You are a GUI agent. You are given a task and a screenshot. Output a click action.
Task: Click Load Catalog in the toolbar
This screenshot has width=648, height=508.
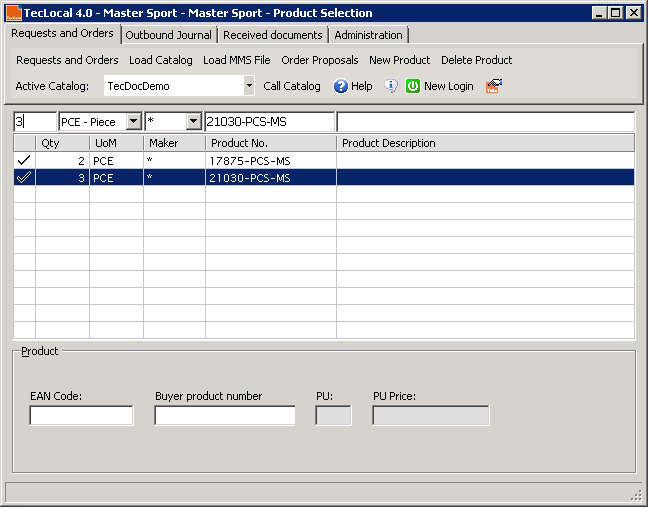coord(161,60)
